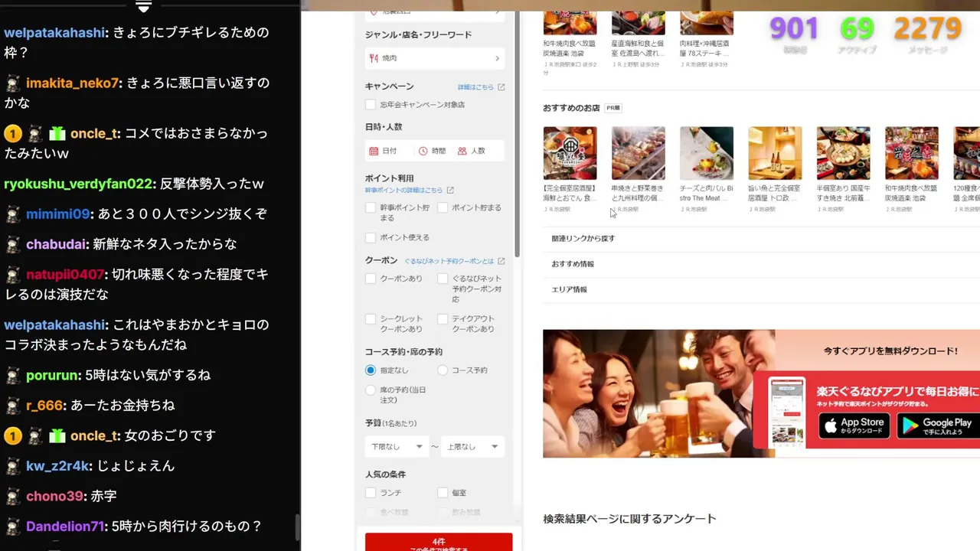Click the chat collapse handle at top

[143, 6]
